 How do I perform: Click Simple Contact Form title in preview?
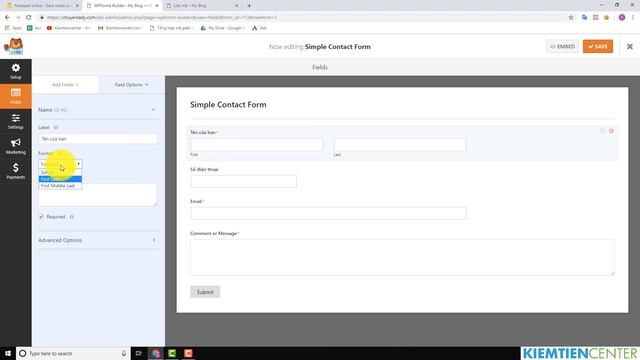pos(228,104)
